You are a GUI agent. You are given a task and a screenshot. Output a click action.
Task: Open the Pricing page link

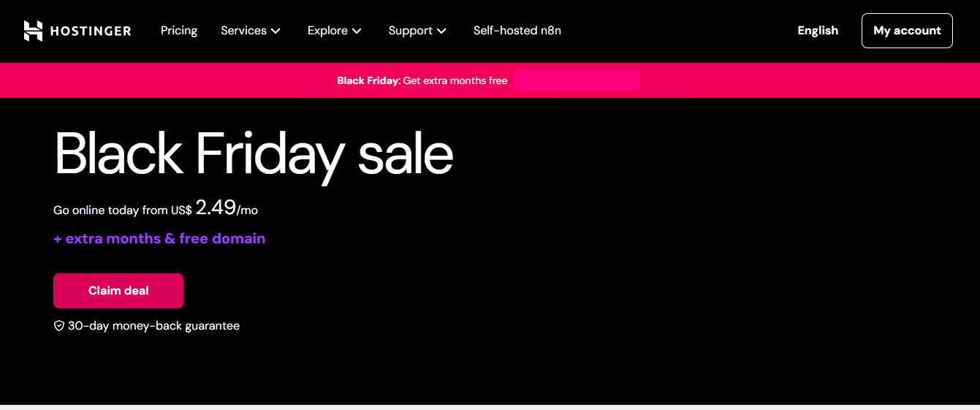(x=179, y=31)
